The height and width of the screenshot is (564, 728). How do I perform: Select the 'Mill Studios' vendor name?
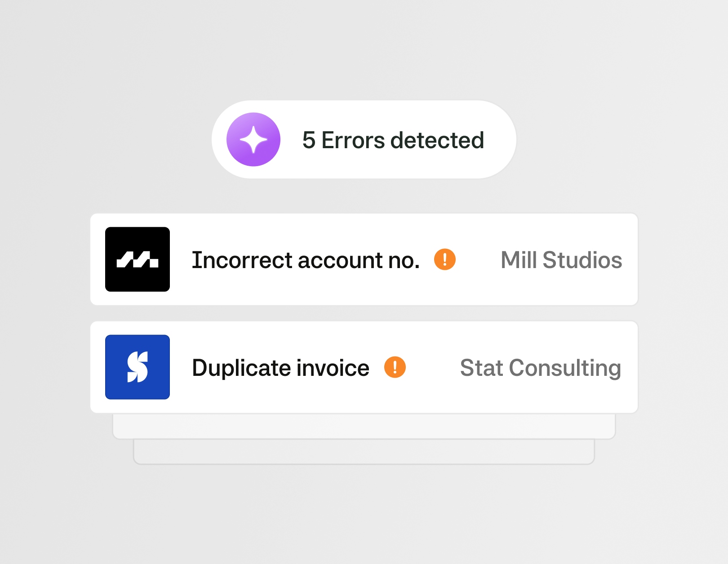[x=561, y=260]
